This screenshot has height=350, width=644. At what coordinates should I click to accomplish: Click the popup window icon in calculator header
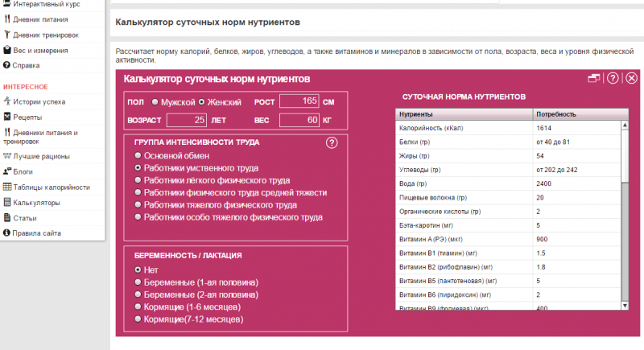click(x=594, y=79)
